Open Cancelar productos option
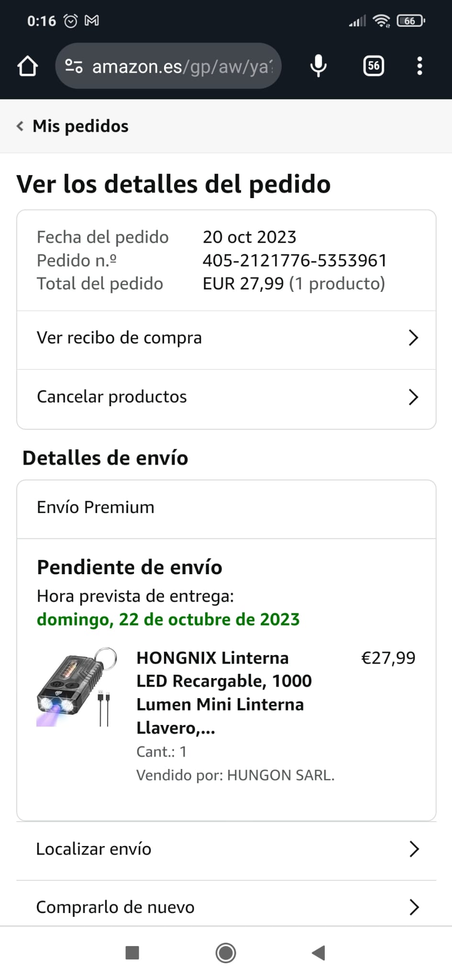Viewport: 452px width, 980px height. 112,397
